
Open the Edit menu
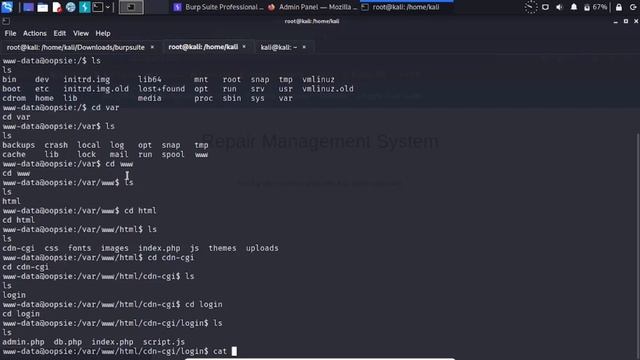(60, 33)
